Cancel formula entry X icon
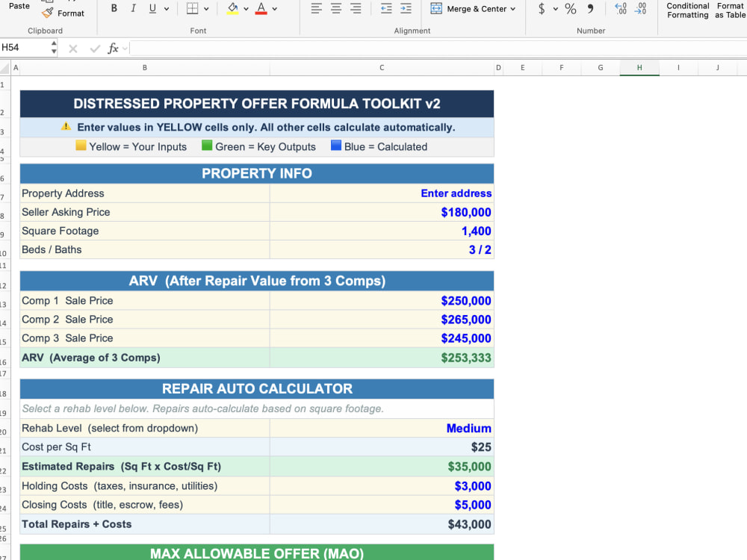Image resolution: width=747 pixels, height=560 pixels. (x=73, y=48)
